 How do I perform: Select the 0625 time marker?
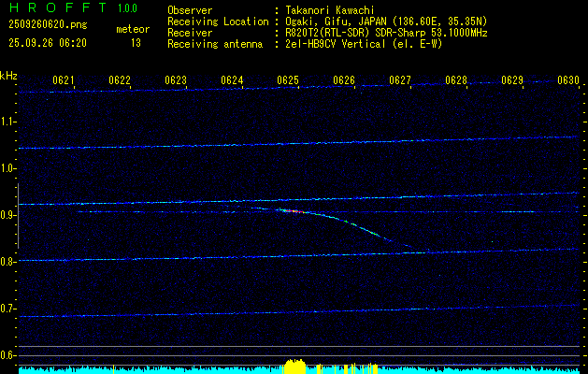pyautogui.click(x=288, y=80)
